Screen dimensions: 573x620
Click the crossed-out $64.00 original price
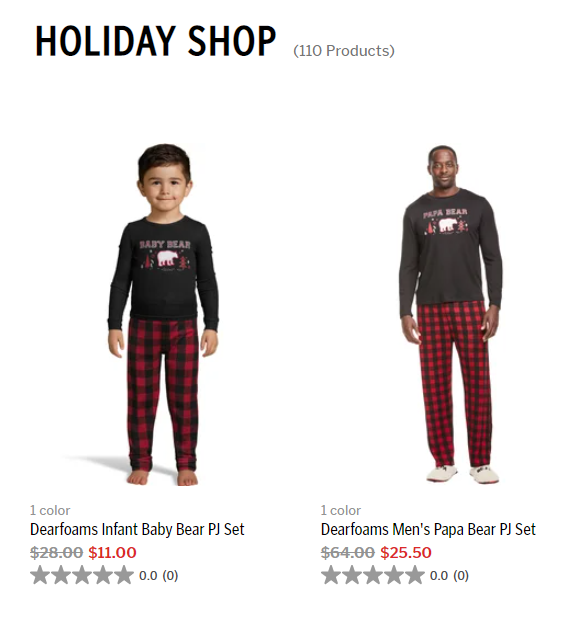click(348, 552)
